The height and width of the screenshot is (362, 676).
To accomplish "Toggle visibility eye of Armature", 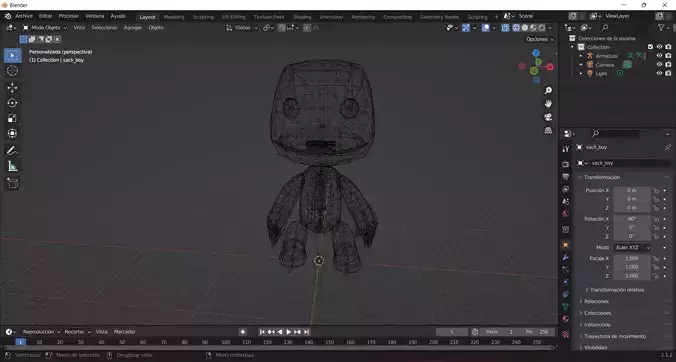I will pos(659,56).
